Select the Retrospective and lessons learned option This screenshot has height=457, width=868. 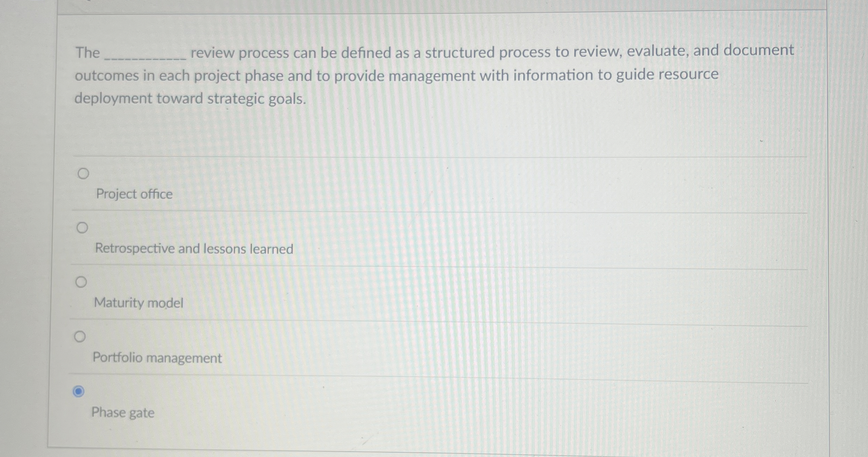point(81,227)
